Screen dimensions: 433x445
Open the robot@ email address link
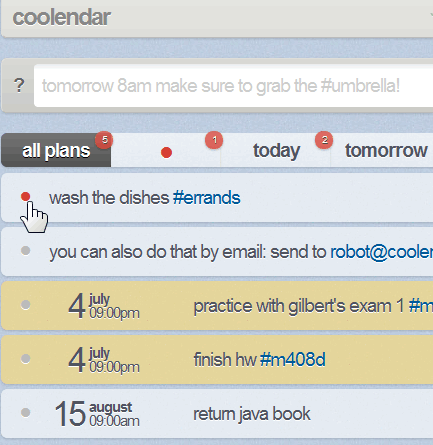tap(381, 252)
